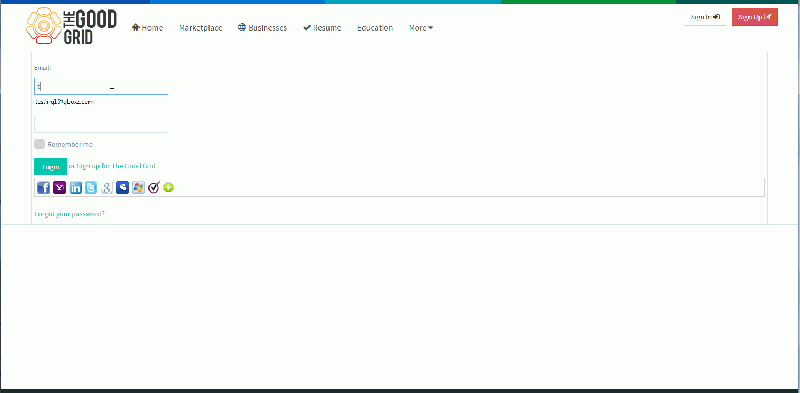
Task: Click the Sign In button in header
Action: coord(705,17)
